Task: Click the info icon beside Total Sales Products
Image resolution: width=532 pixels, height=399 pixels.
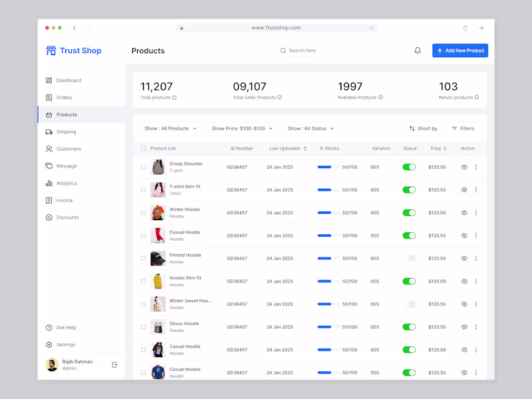Action: pos(279,97)
